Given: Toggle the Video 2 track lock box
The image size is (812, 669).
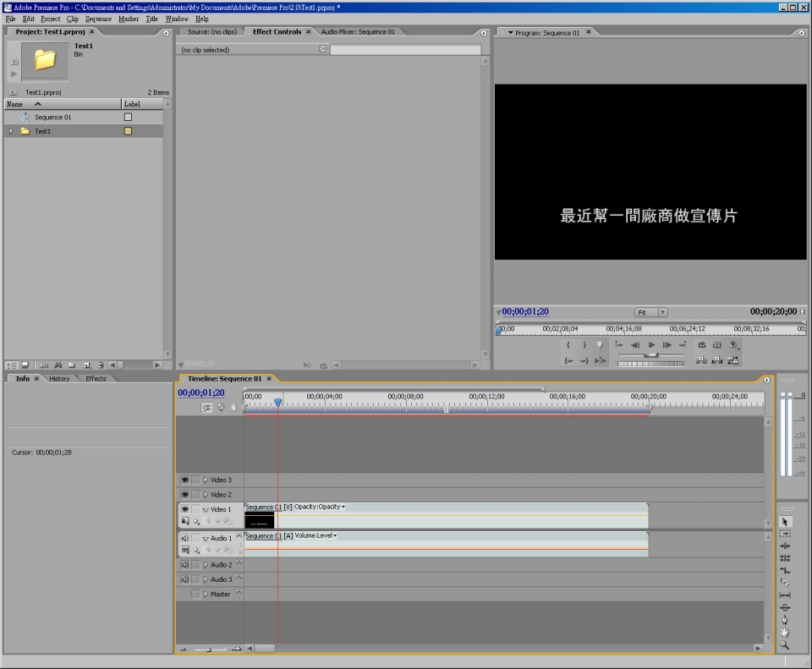Looking at the screenshot, I should (x=196, y=495).
